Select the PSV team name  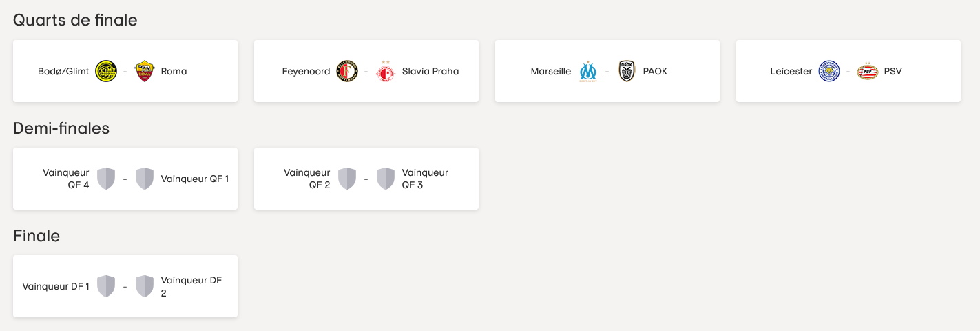point(893,71)
